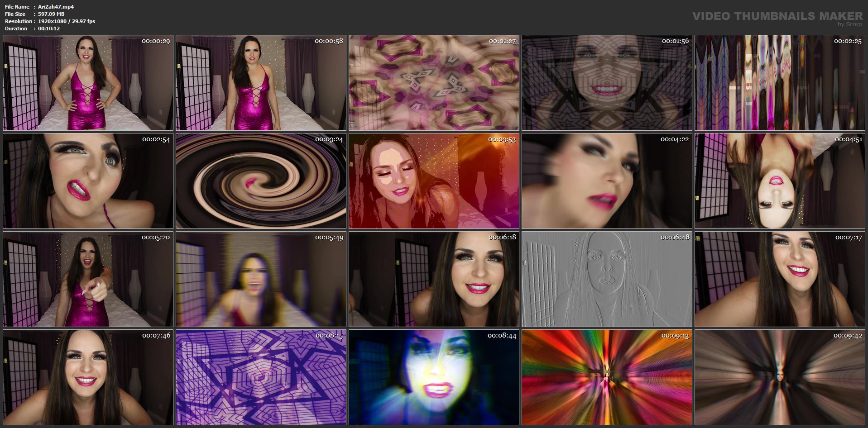868x428 pixels.
Task: Open the thumbnail stamped 00:00:29
Action: (88, 83)
